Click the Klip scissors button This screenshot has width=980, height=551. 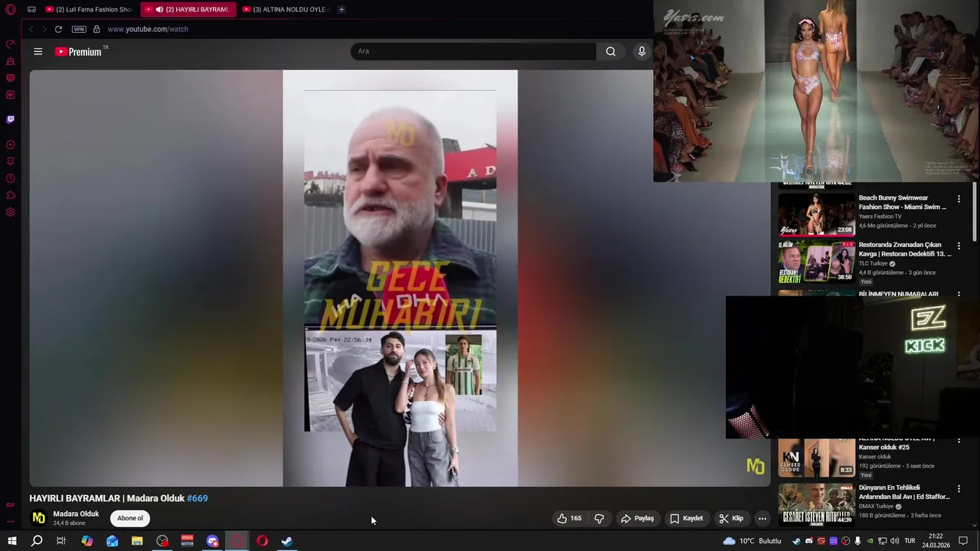tap(731, 518)
